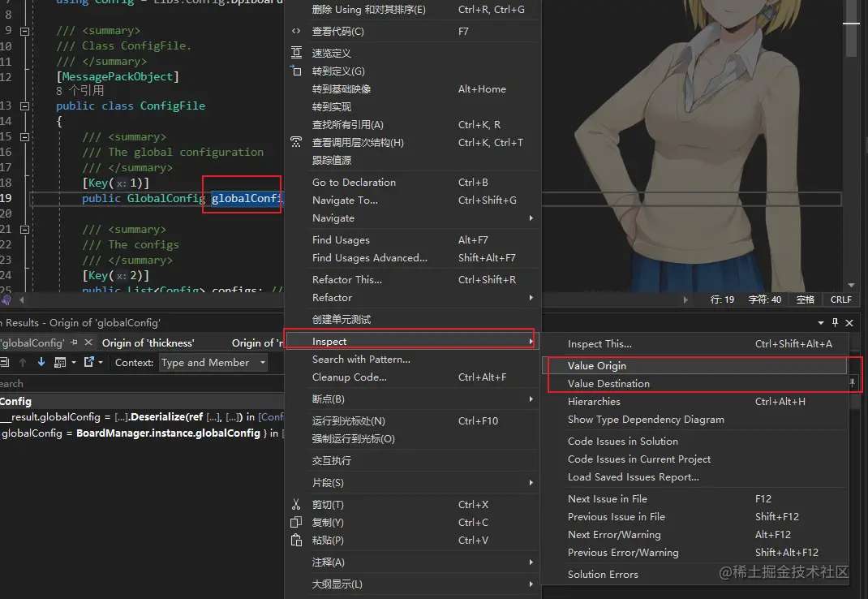Click the export results grid icon in Find Results toolbar
The width and height of the screenshot is (868, 599).
coord(59,362)
